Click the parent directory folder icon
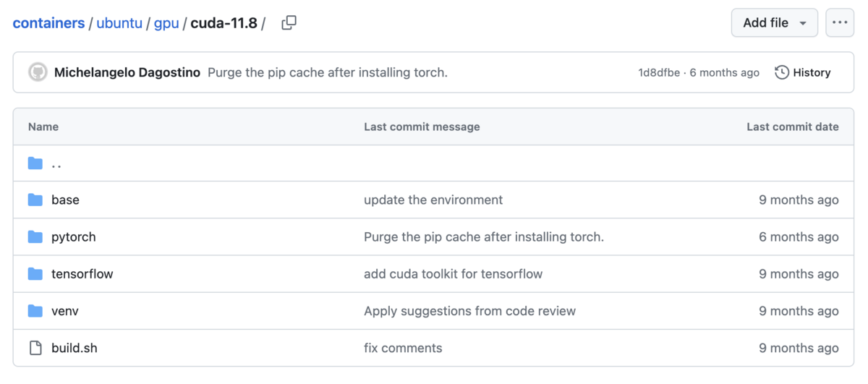The width and height of the screenshot is (868, 384). (35, 163)
